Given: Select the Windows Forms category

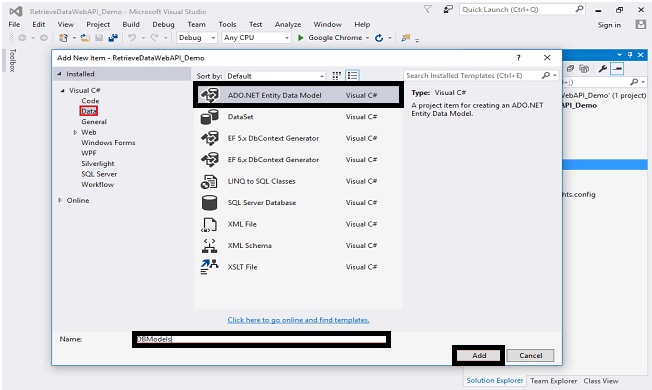Looking at the screenshot, I should [108, 143].
